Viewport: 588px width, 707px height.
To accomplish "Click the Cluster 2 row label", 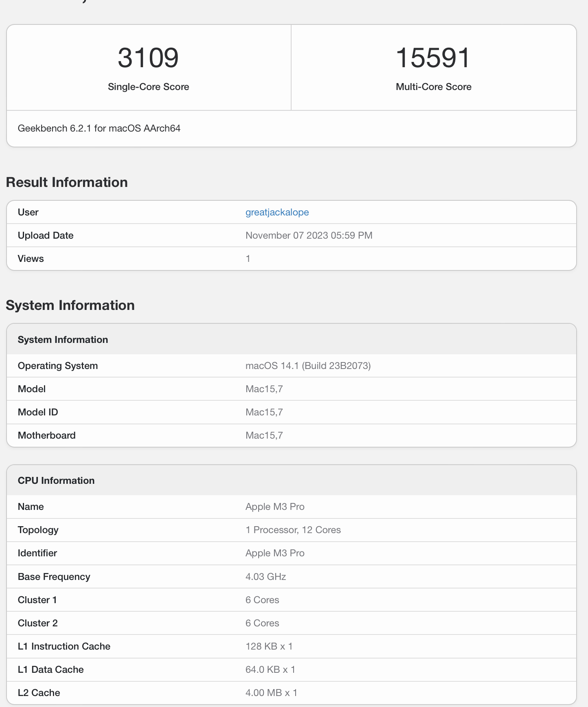I will click(38, 623).
